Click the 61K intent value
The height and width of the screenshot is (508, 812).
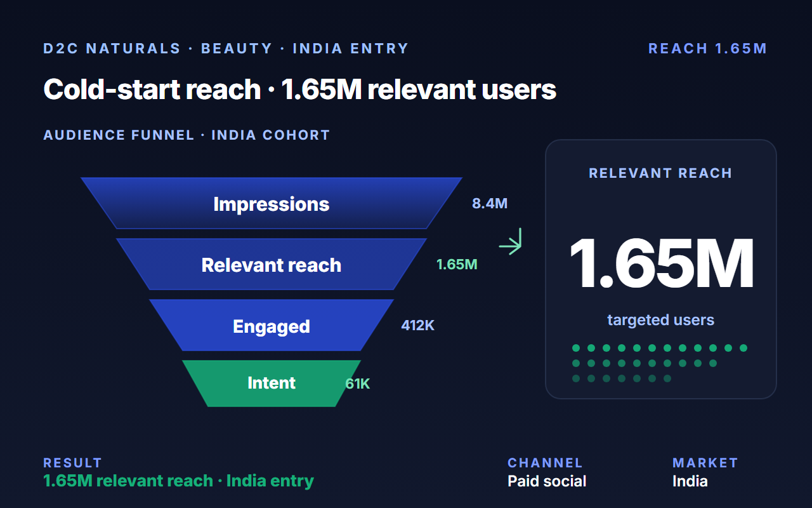coord(358,384)
